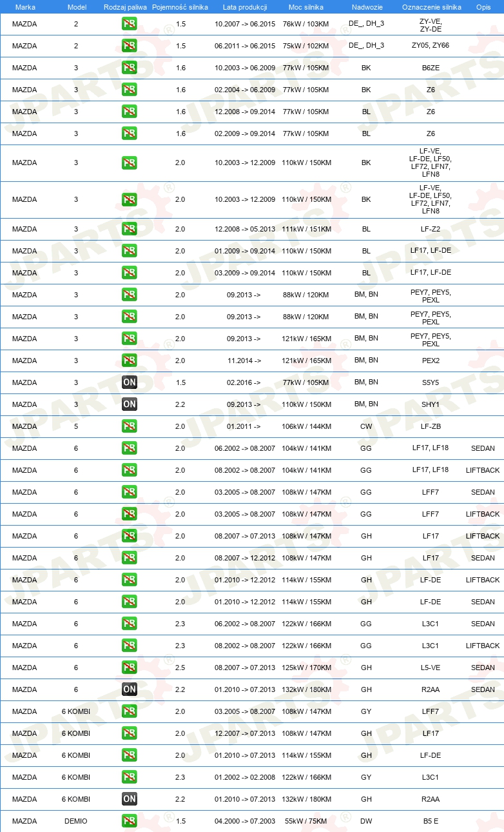Click the 2.5 engine capacity cell

pos(180,668)
